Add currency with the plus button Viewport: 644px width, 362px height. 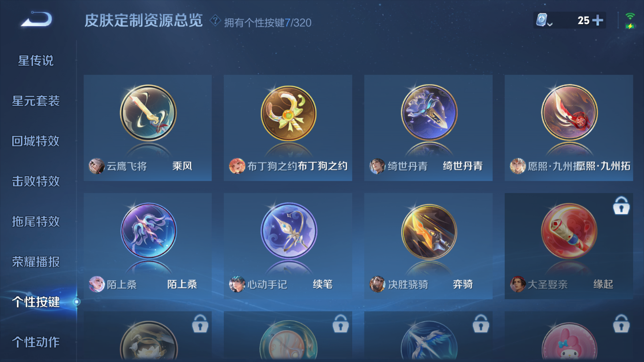point(597,20)
